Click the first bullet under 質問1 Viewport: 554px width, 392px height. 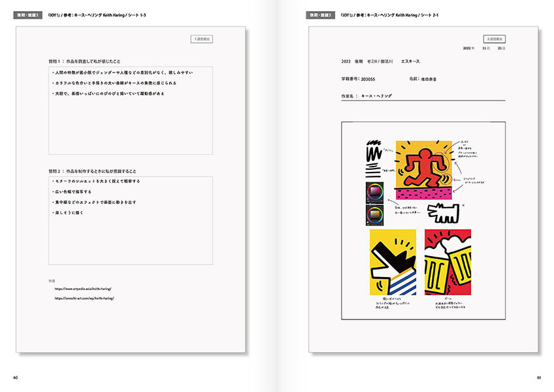coord(122,73)
